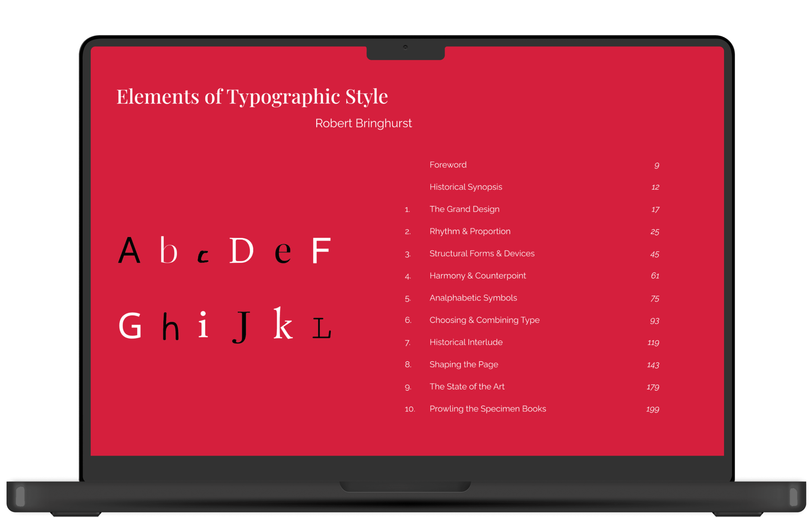
Task: Click the 'Historical Interlude' entry
Action: click(x=466, y=342)
